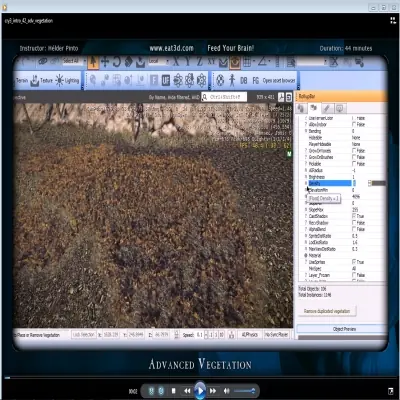The width and height of the screenshot is (400, 400).
Task: Select the SlopeMax property row
Action: click(344, 210)
